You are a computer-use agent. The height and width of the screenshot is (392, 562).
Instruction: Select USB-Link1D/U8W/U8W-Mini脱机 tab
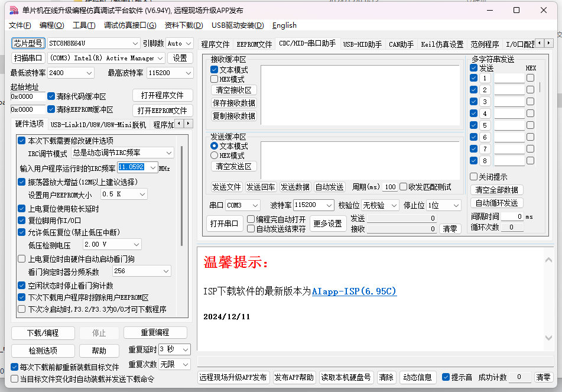tap(98, 124)
